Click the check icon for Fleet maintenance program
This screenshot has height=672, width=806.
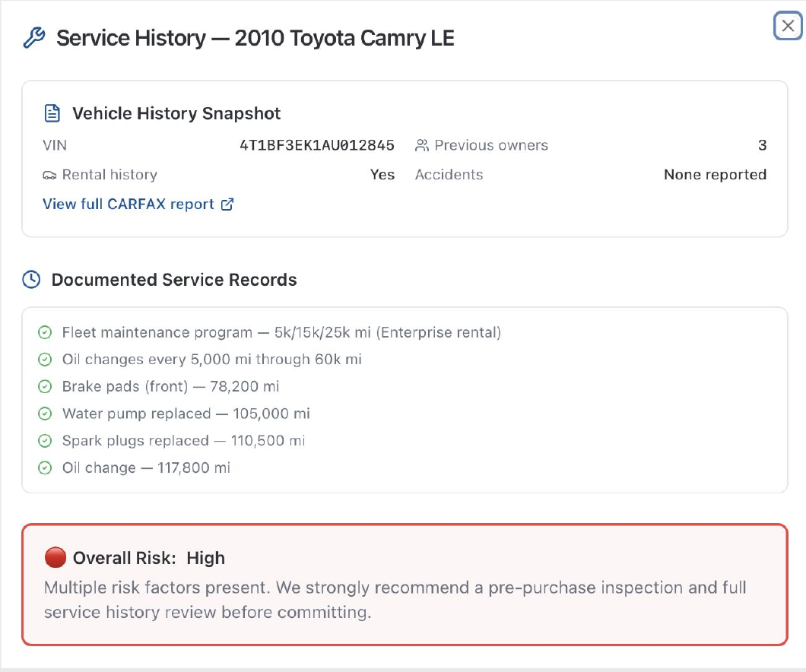pos(45,332)
